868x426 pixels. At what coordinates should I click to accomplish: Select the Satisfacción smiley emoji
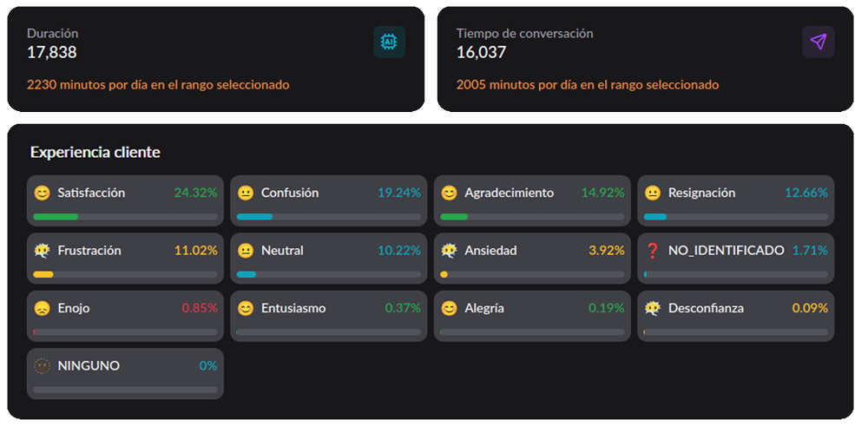[x=42, y=193]
